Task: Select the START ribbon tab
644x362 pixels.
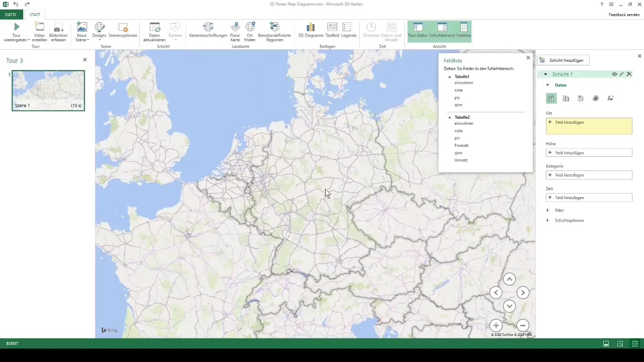Action: pyautogui.click(x=35, y=15)
